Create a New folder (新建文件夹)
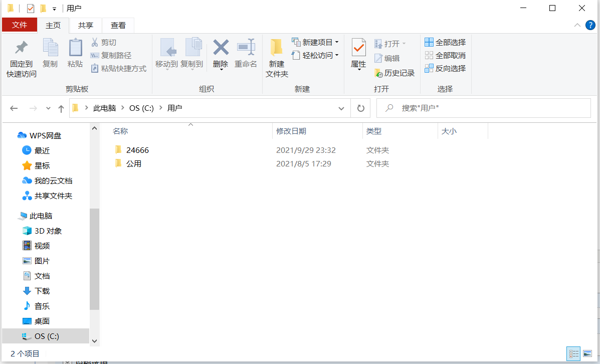This screenshot has height=364, width=600. (277, 58)
